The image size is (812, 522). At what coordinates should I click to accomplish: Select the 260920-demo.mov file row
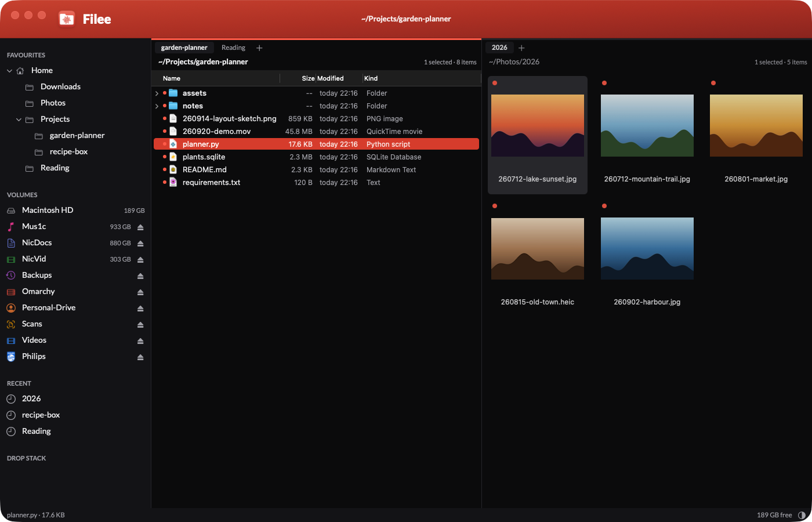(316, 132)
